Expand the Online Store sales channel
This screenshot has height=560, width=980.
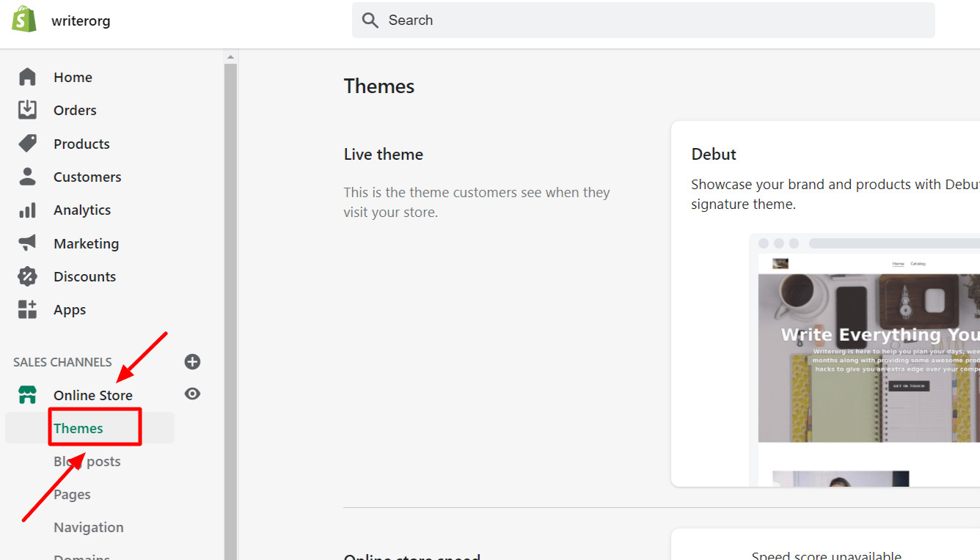(92, 394)
